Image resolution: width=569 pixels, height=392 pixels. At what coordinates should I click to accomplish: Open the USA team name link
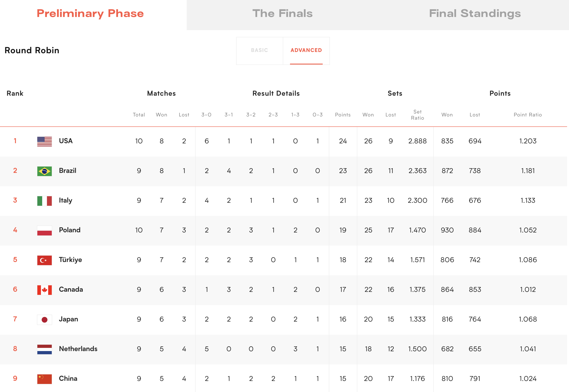coord(66,141)
